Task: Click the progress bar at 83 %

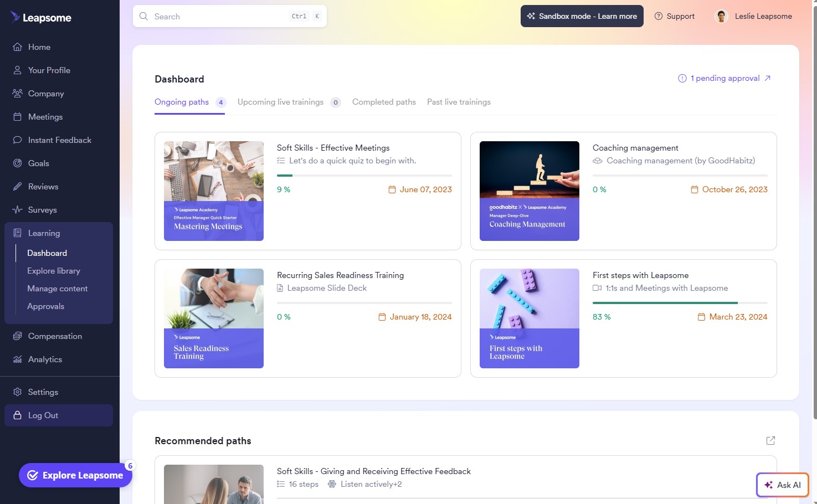Action: coord(680,303)
